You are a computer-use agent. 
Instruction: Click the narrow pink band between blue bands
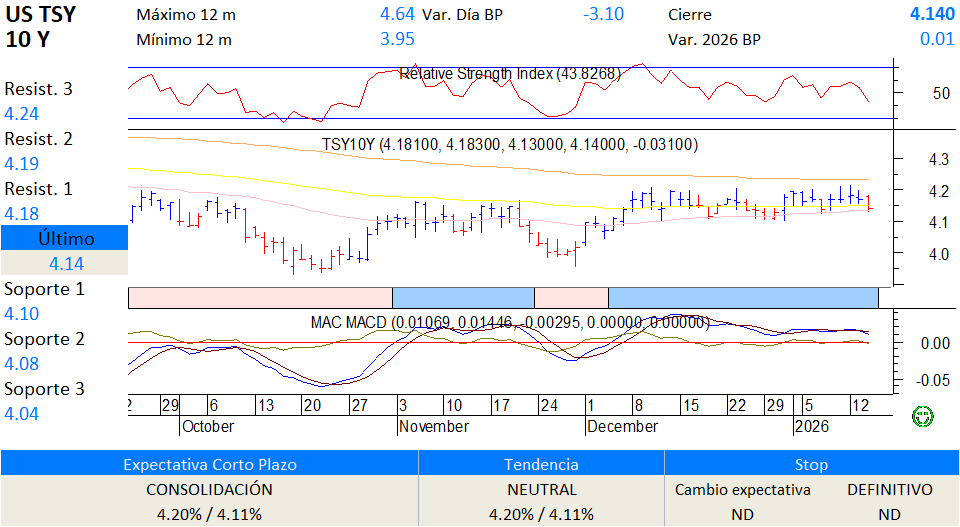tap(571, 297)
